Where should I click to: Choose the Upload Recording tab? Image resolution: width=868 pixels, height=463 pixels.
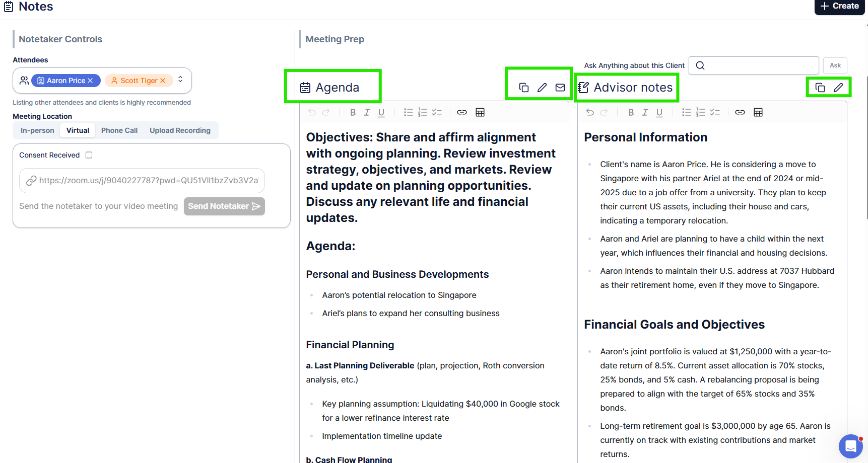pos(180,130)
